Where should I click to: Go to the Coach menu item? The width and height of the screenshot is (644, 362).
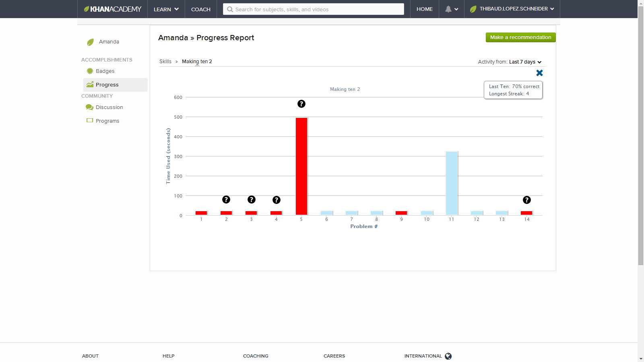pos(200,9)
